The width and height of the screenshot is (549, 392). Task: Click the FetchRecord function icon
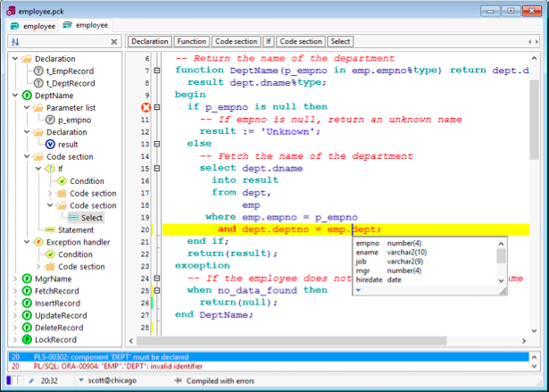click(x=27, y=291)
